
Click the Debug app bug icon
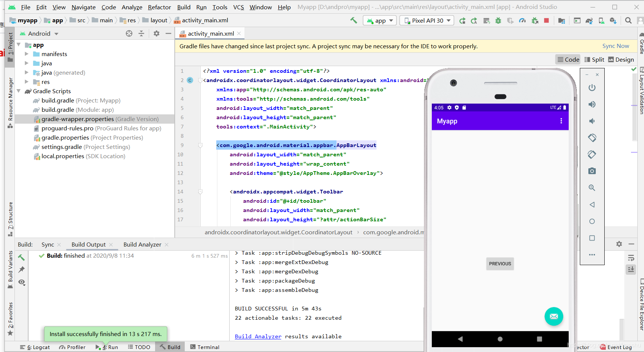click(x=498, y=21)
